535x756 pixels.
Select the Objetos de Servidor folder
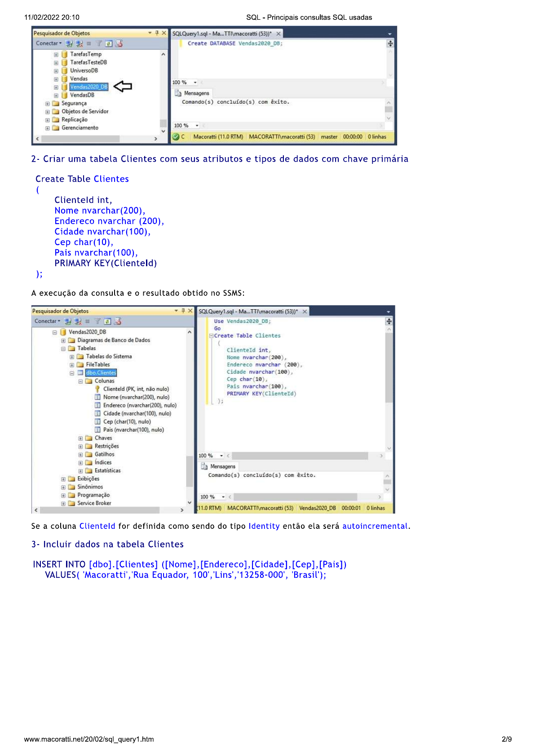(85, 111)
